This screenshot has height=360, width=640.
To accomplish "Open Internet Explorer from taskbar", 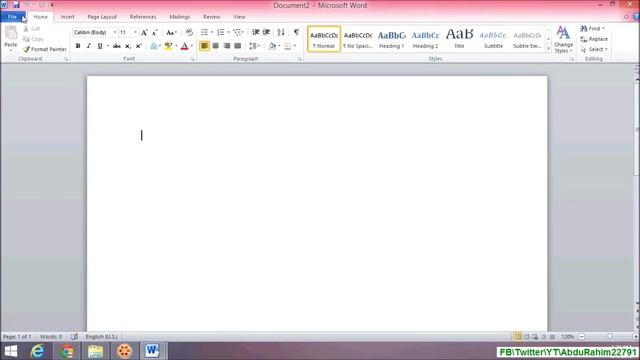I will [38, 351].
